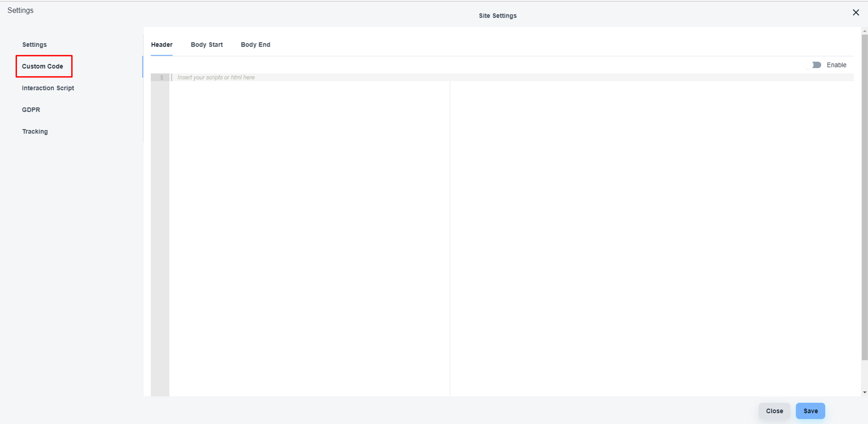Go to the GDPR settings section
Viewport: 868px width, 424px height.
coord(31,110)
